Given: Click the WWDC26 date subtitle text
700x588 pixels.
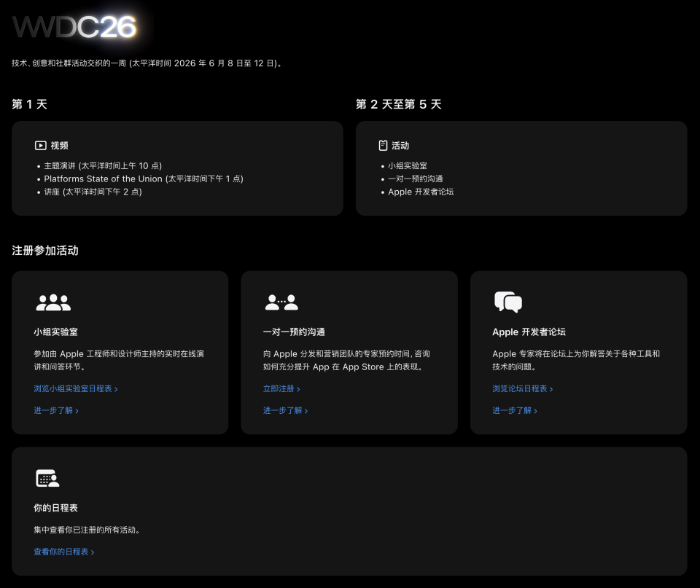Looking at the screenshot, I should [x=147, y=63].
